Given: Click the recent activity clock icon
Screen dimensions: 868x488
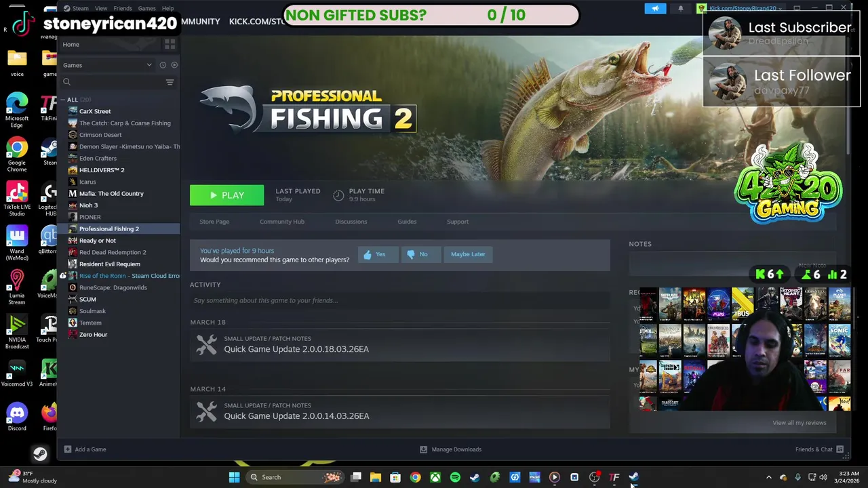Looking at the screenshot, I should click(163, 65).
